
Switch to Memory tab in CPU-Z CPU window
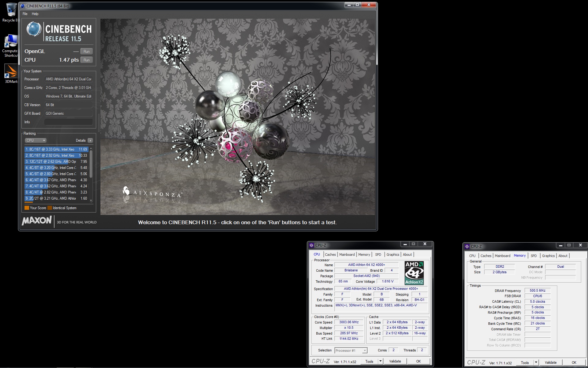[x=364, y=255]
